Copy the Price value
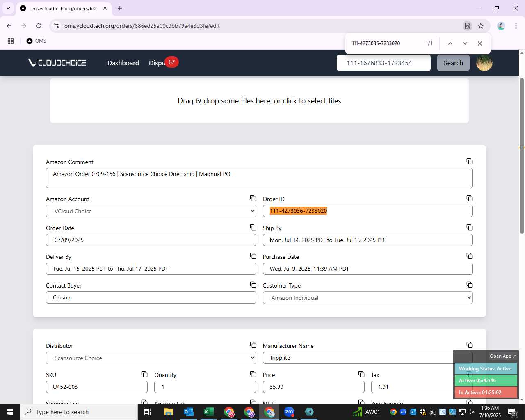The width and height of the screenshot is (525, 420). tap(361, 374)
